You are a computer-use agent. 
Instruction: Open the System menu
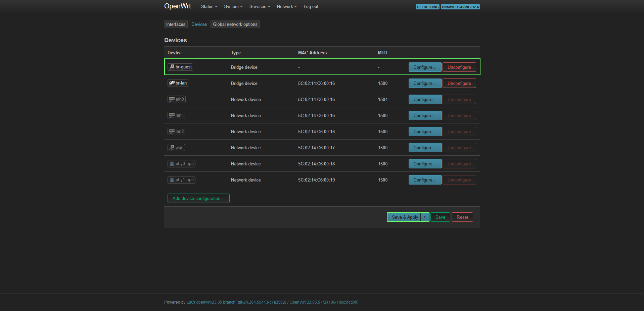tap(233, 7)
